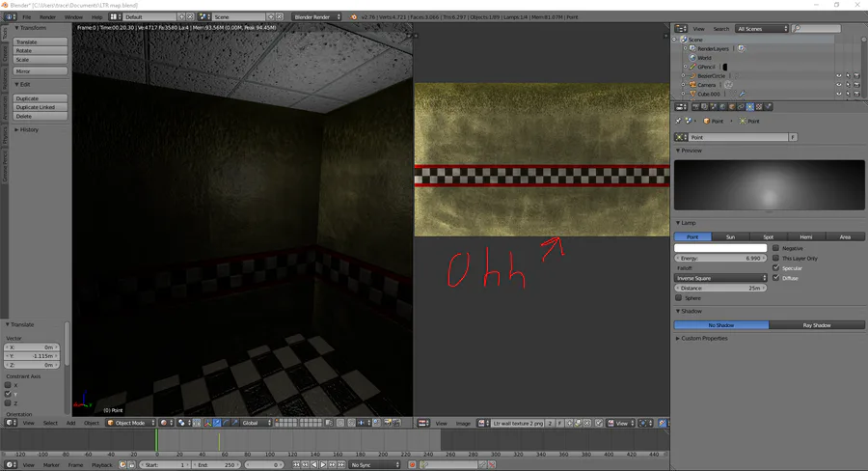Jump to the timeline start frame
This screenshot has width=868, height=471.
[x=296, y=465]
